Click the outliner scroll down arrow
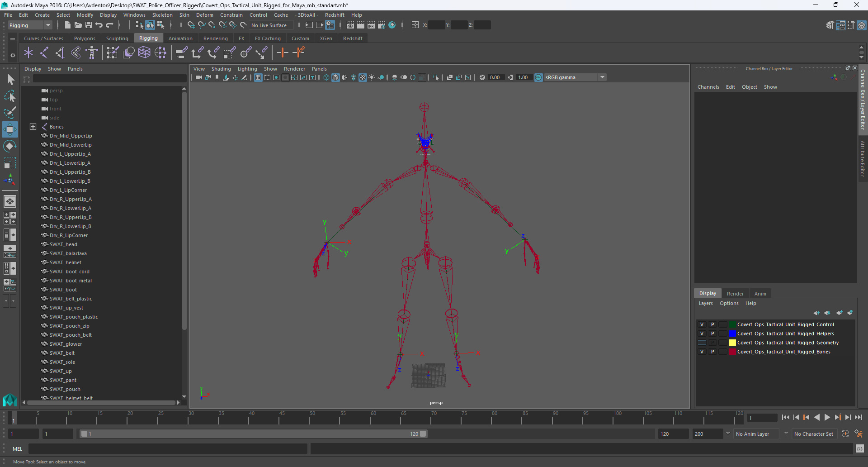Screen dimensions: 868x467 coord(184,396)
